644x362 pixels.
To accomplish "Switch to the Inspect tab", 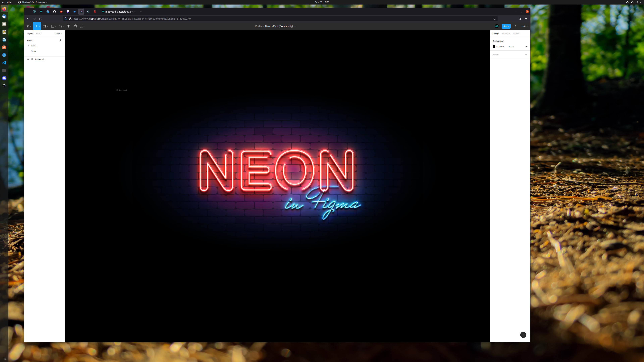I will (516, 34).
